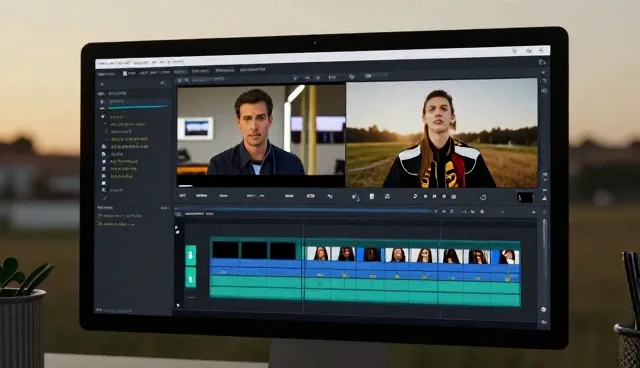The height and width of the screenshot is (368, 640).
Task: Toggle the lower green track header button
Action: [191, 277]
